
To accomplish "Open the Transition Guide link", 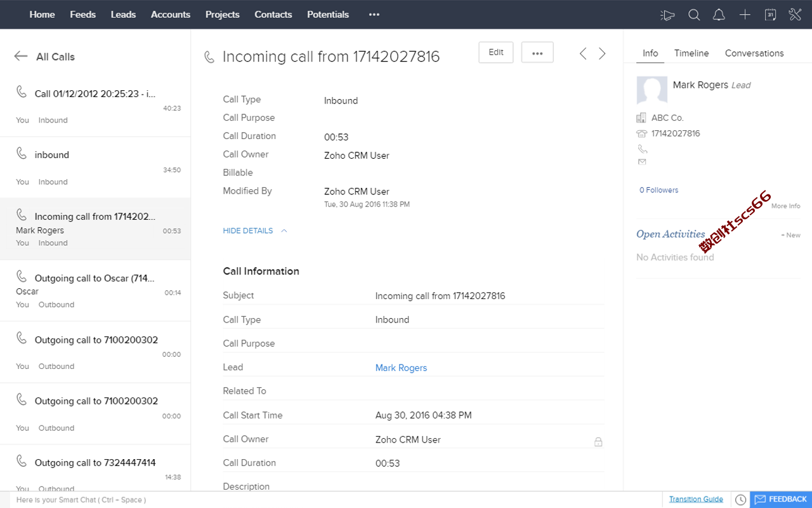I will click(x=696, y=499).
